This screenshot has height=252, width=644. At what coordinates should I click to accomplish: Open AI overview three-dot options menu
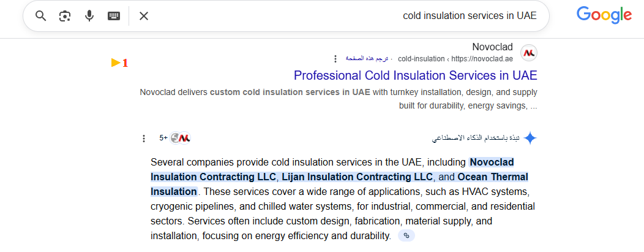pos(143,139)
